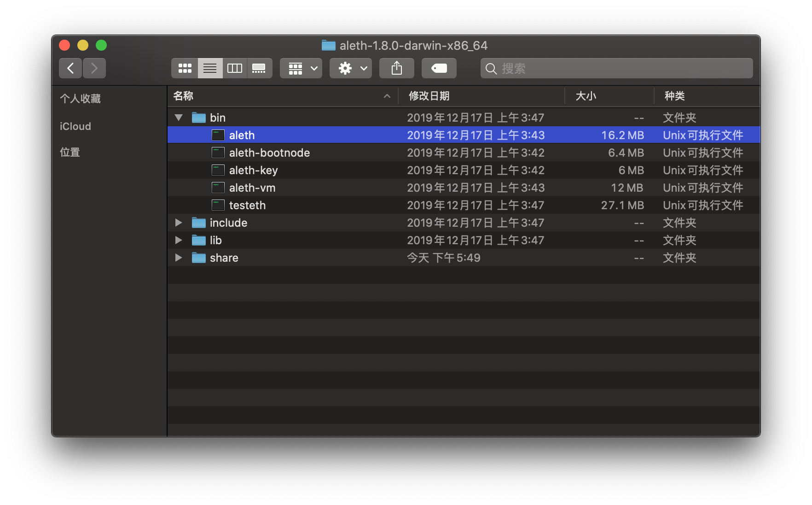Focus the 搜索 search field
812x505 pixels.
pos(617,68)
